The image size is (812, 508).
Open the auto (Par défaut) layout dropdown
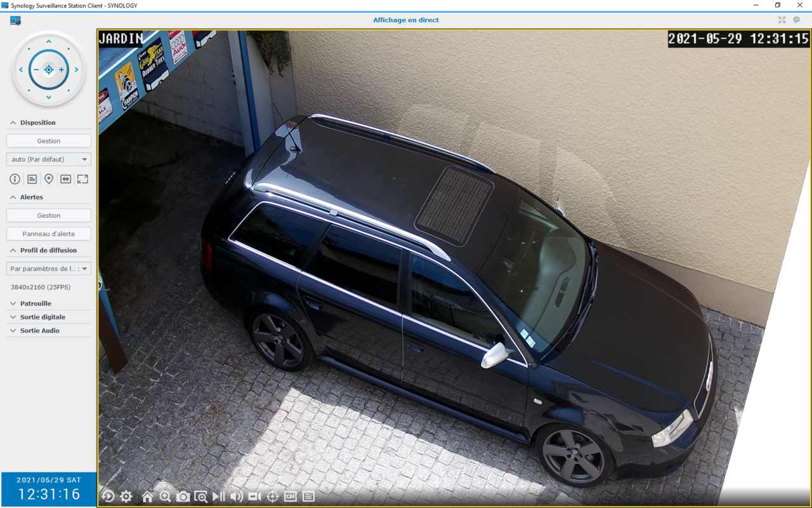48,159
